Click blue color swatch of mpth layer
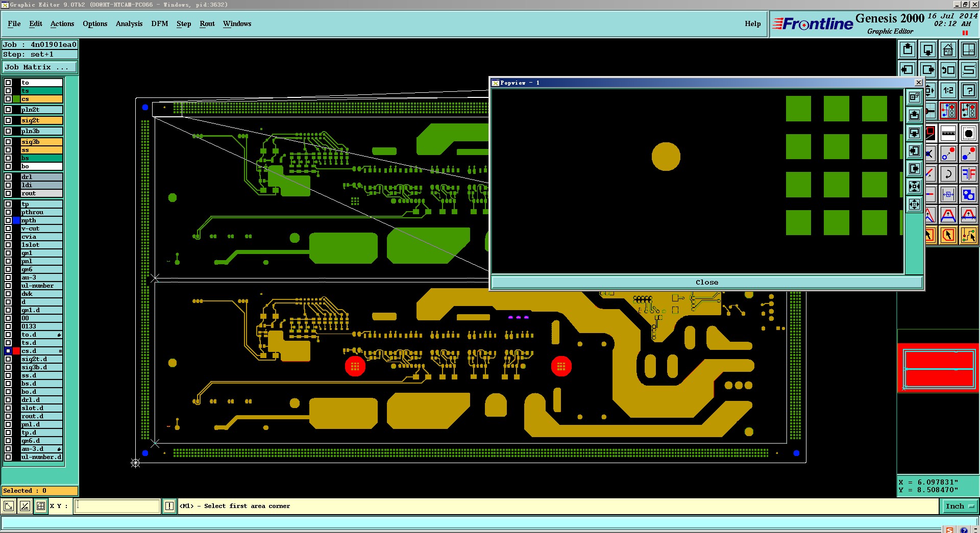Image resolution: width=980 pixels, height=533 pixels. 16,220
